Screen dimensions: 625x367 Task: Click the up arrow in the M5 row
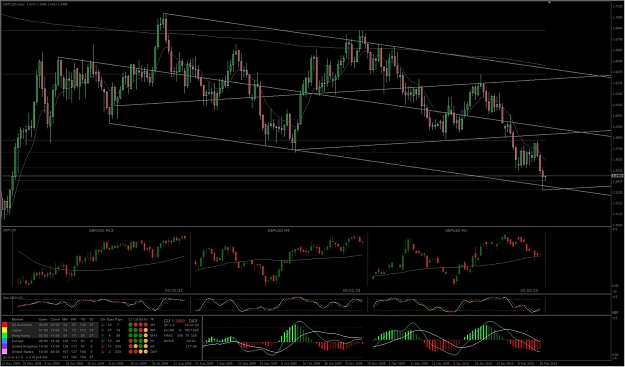click(x=102, y=330)
